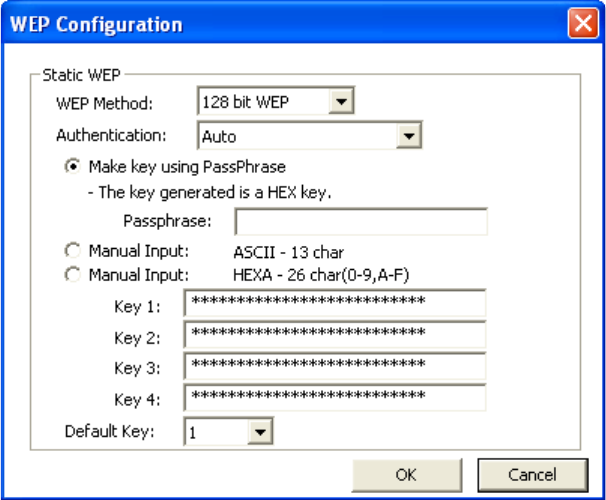Dismiss dialog with the Cancel button
606x500 pixels.
click(x=533, y=475)
